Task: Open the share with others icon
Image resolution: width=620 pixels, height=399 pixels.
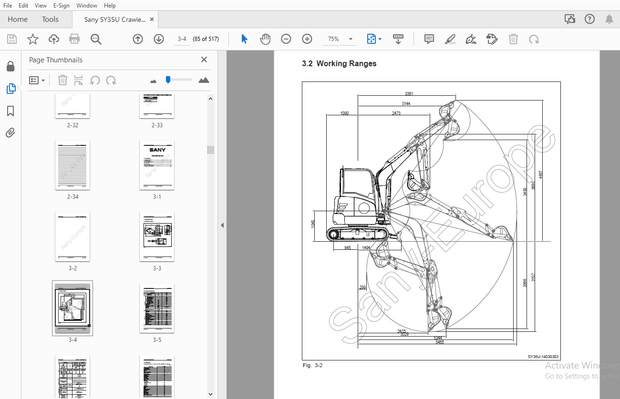Action: (570, 19)
